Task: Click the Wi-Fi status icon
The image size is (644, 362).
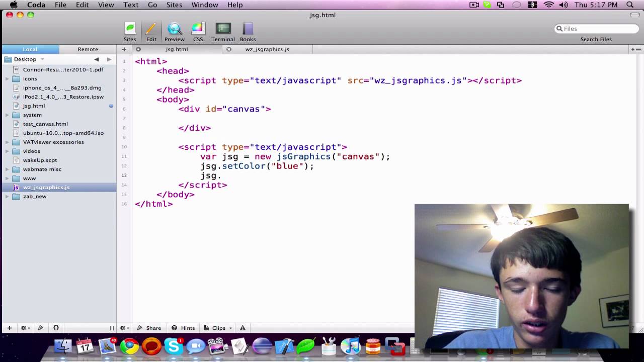Action: 548,5
